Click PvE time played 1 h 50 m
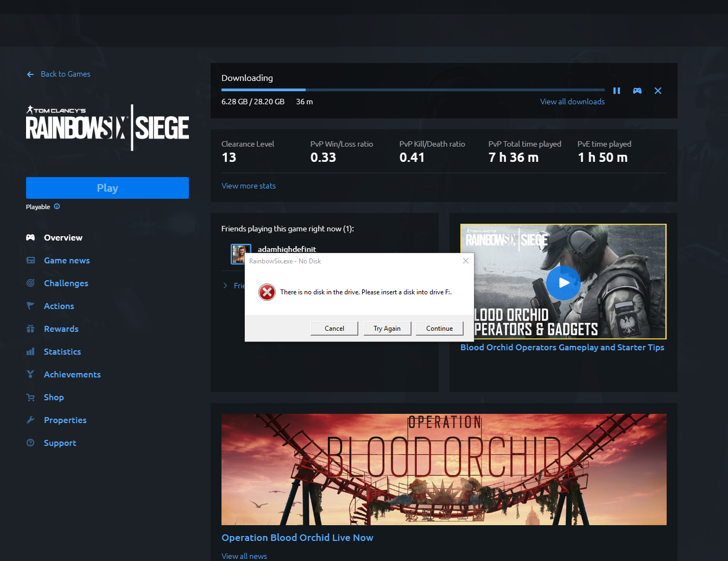Screen dimensions: 728x561 click(603, 157)
